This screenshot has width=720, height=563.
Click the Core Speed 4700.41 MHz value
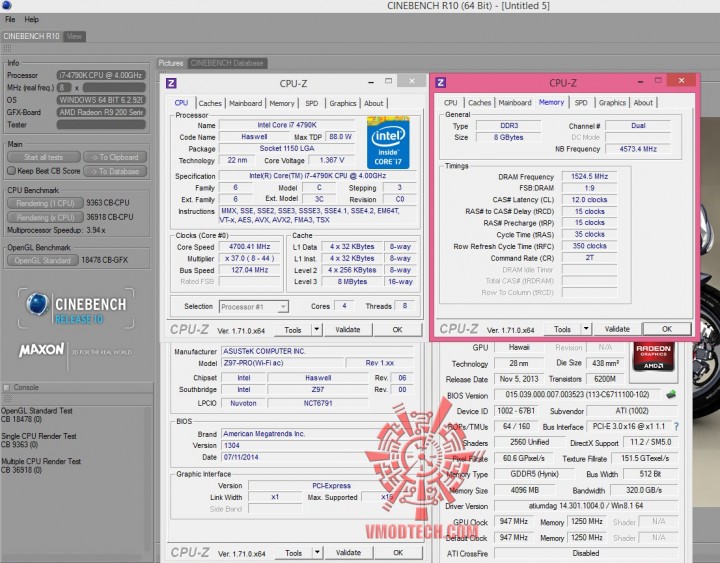[x=249, y=247]
